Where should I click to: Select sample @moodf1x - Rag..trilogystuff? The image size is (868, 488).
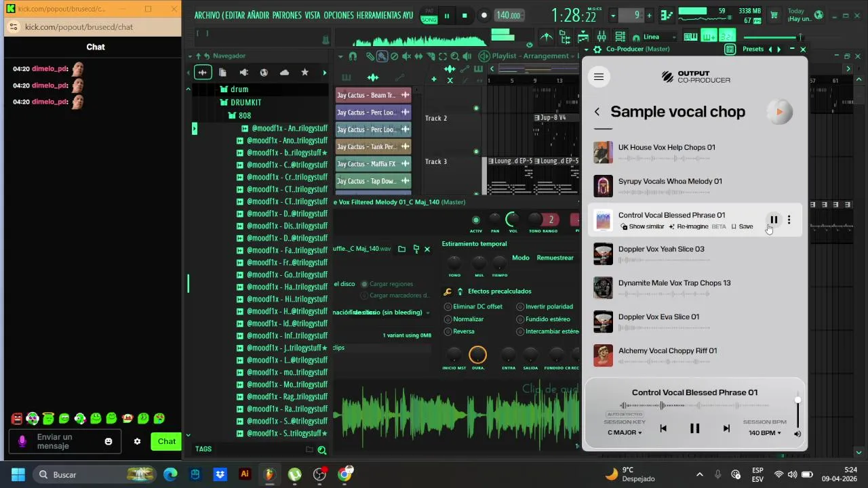pos(282,396)
